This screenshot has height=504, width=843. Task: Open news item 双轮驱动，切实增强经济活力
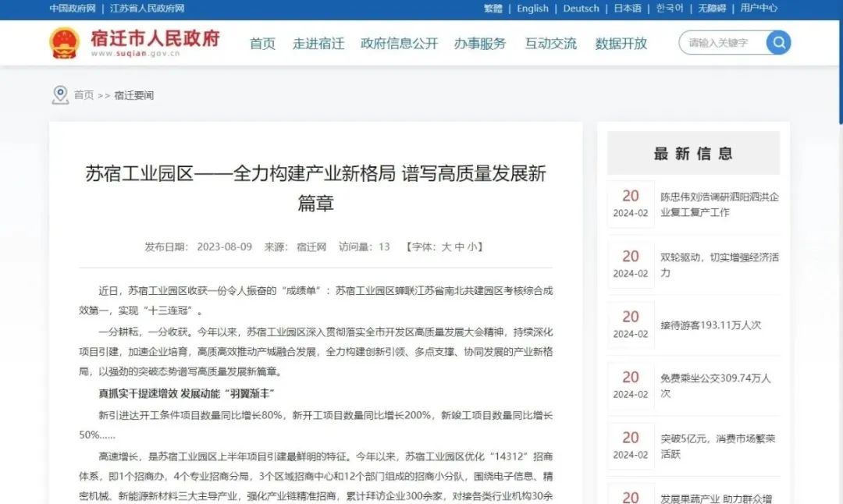[719, 264]
